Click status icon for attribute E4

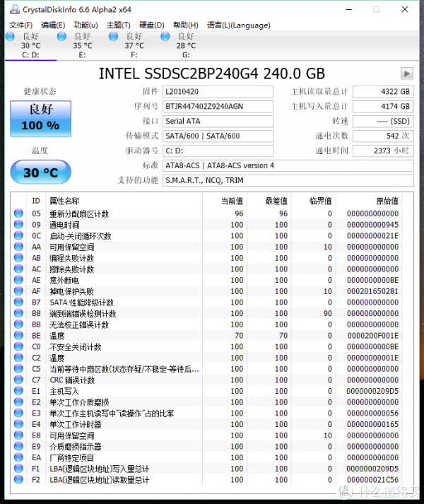[x=18, y=423]
